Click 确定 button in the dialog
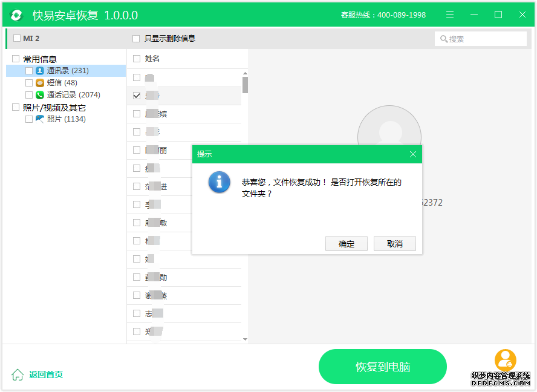Viewport: 537px width, 392px height. 347,244
